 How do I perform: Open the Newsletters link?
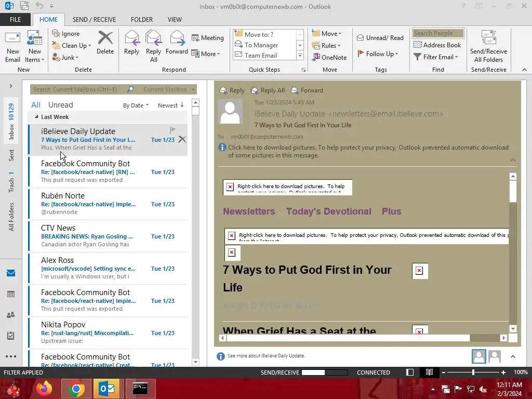tap(249, 211)
